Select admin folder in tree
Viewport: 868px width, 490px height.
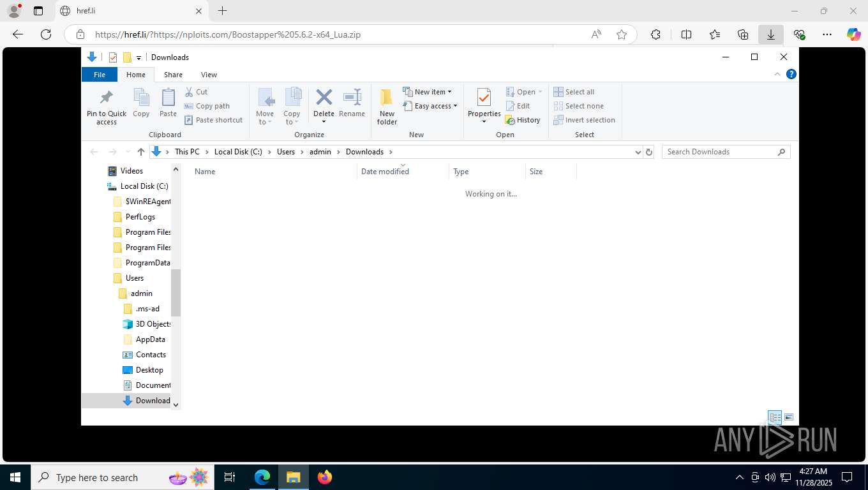click(x=141, y=293)
